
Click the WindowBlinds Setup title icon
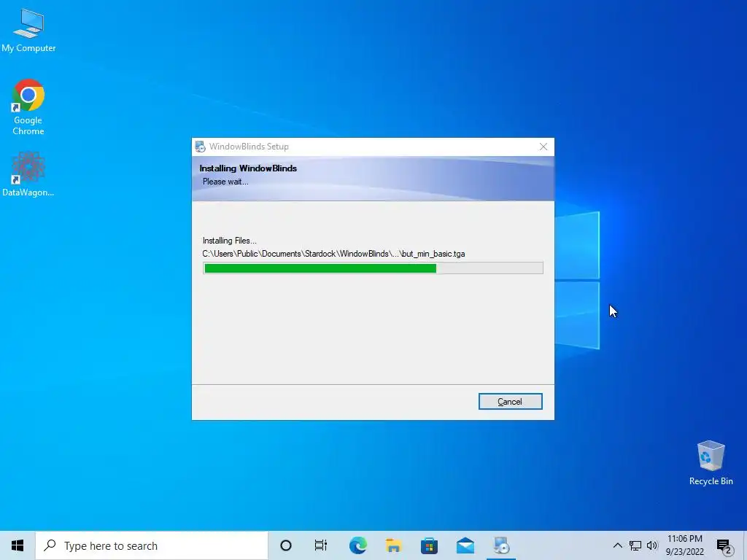point(201,147)
